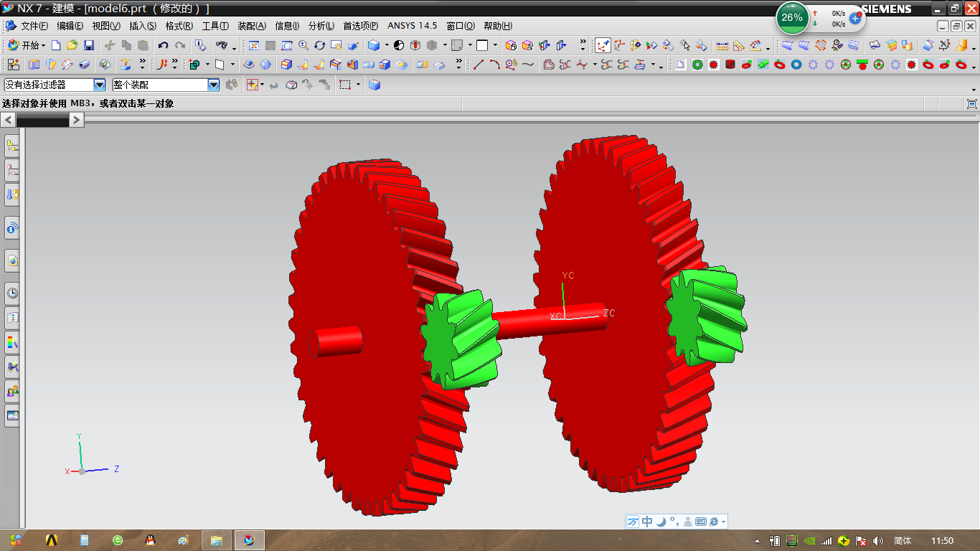This screenshot has height=551, width=980.
Task: Open the Assembly Navigator sidebar tab
Action: [12, 146]
